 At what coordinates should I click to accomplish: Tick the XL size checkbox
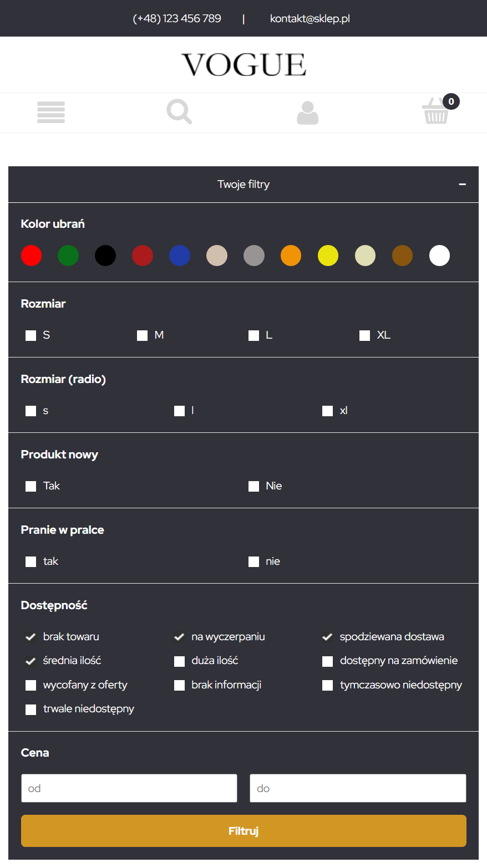coord(364,335)
